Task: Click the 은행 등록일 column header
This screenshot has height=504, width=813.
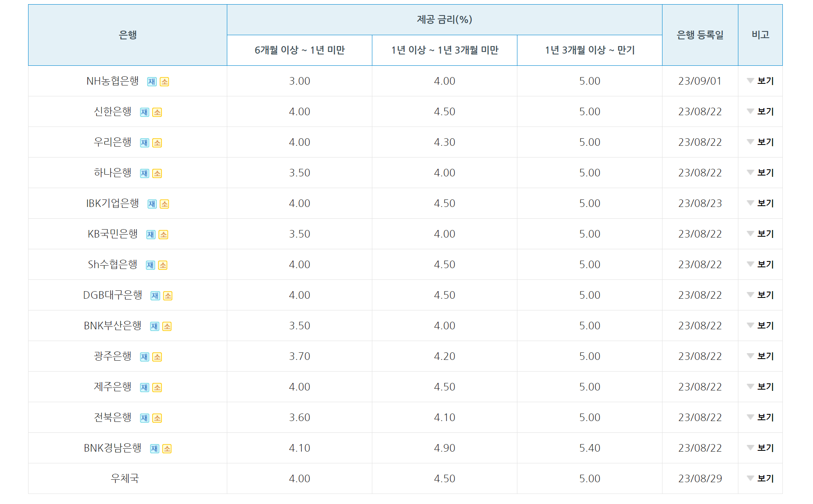Action: click(x=700, y=35)
